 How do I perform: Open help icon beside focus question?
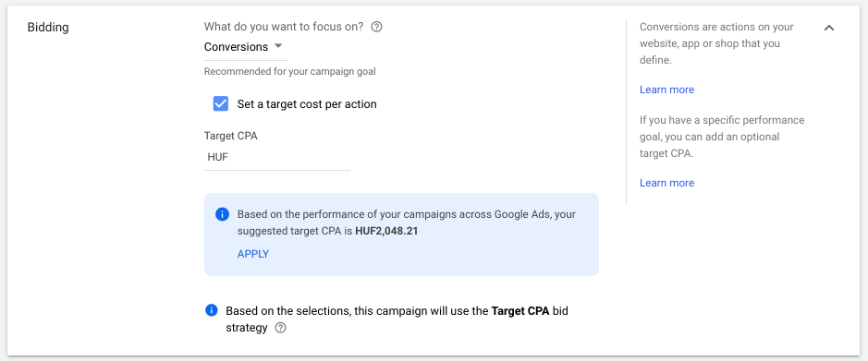[x=376, y=27]
